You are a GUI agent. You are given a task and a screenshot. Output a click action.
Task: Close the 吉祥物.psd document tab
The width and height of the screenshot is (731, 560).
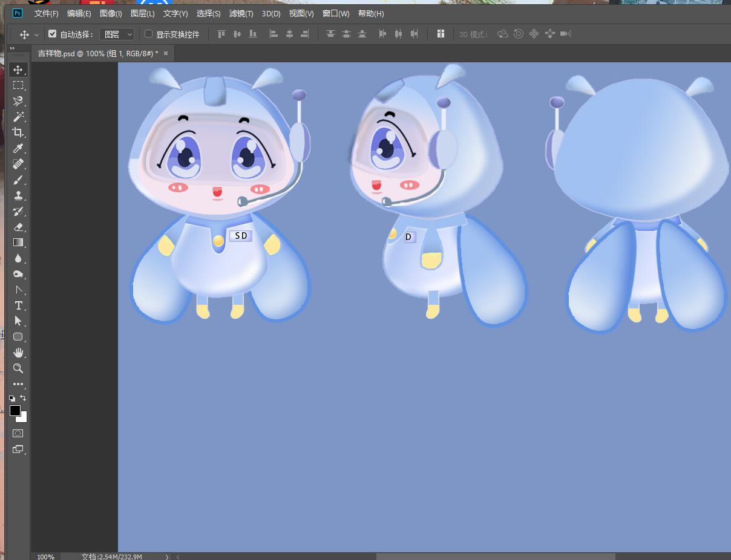[x=166, y=53]
